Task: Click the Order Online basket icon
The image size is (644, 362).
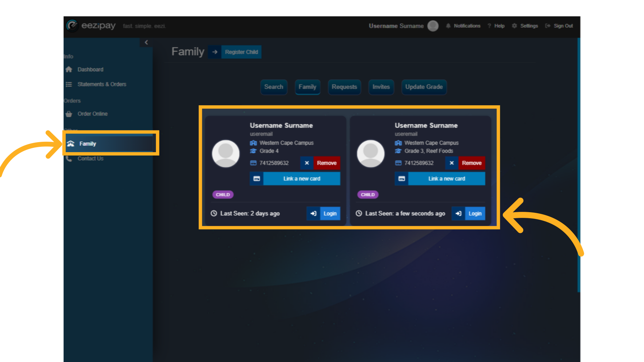Action: tap(69, 114)
